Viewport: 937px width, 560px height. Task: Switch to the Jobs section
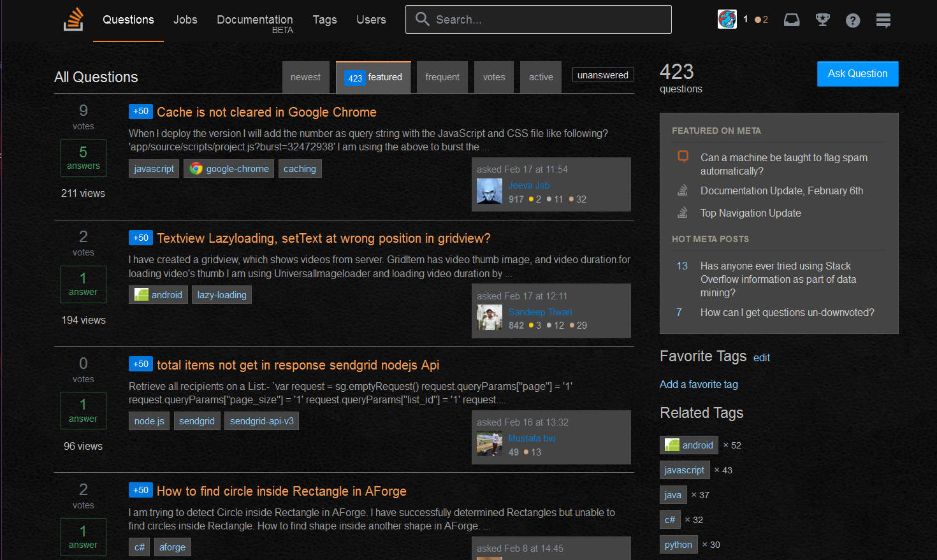click(185, 20)
